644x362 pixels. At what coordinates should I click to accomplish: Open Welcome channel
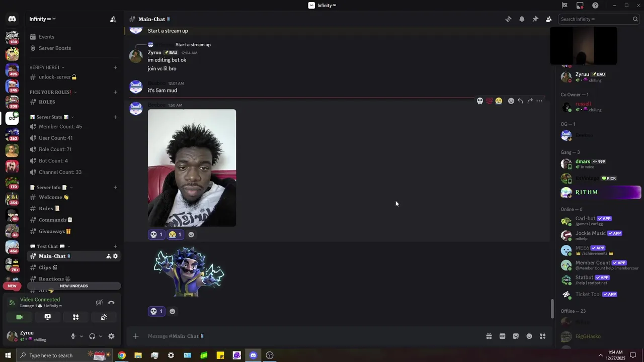tap(73, 197)
